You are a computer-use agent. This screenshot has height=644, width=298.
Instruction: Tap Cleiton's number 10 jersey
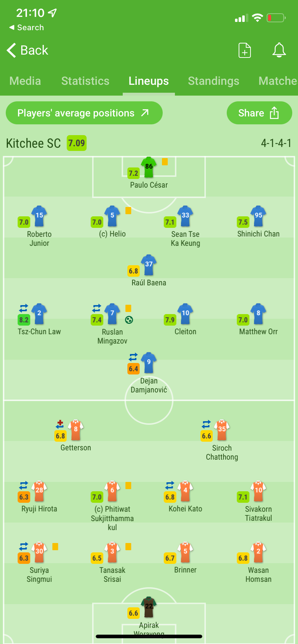pos(185,314)
